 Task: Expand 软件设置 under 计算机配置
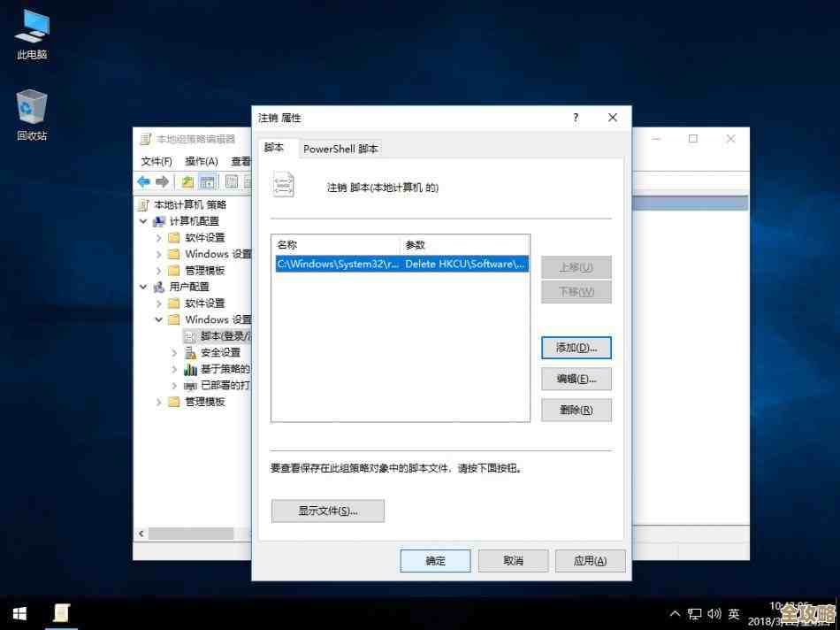tap(157, 237)
